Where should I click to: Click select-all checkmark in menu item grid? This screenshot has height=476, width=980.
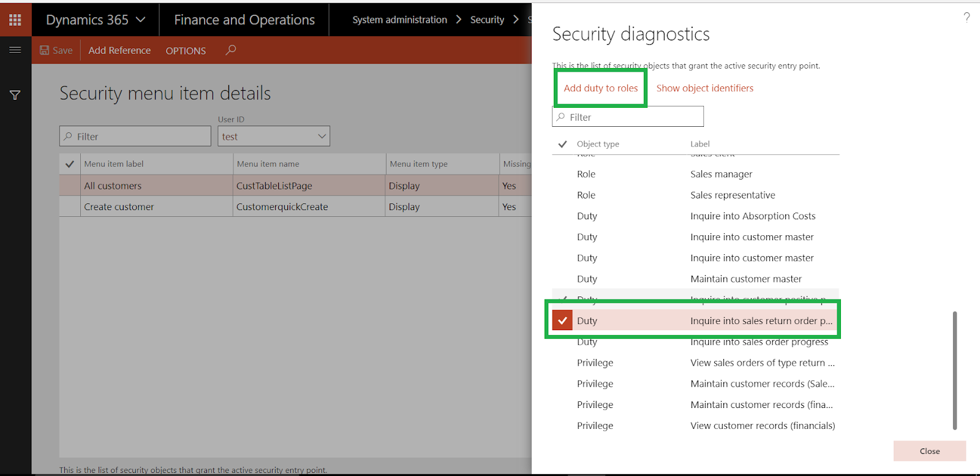(x=70, y=164)
